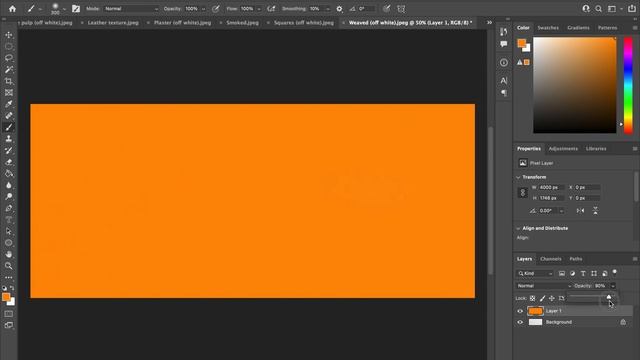The image size is (640, 360).
Task: Toggle pressure for opacity
Action: tap(216, 9)
